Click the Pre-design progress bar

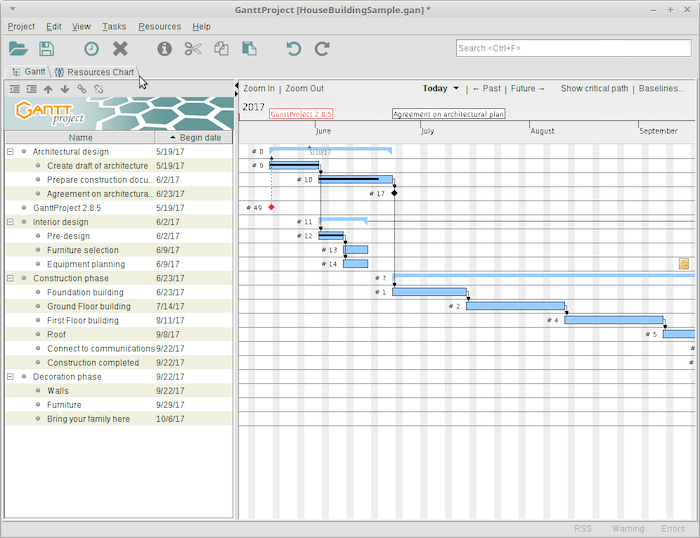pyautogui.click(x=331, y=236)
